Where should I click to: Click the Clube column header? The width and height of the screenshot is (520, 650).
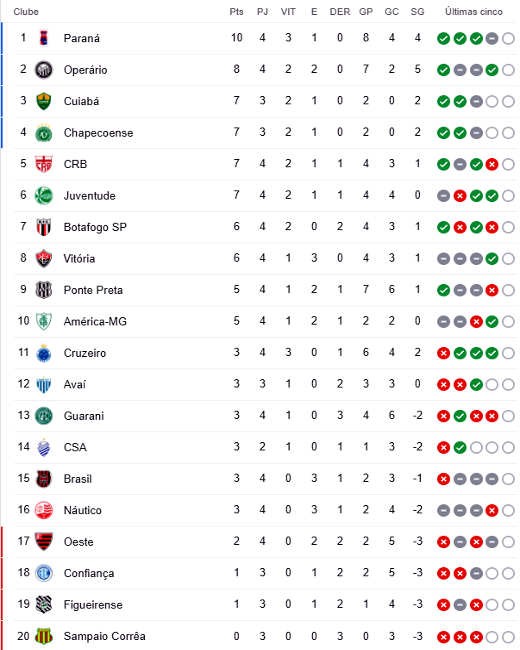coord(26,12)
